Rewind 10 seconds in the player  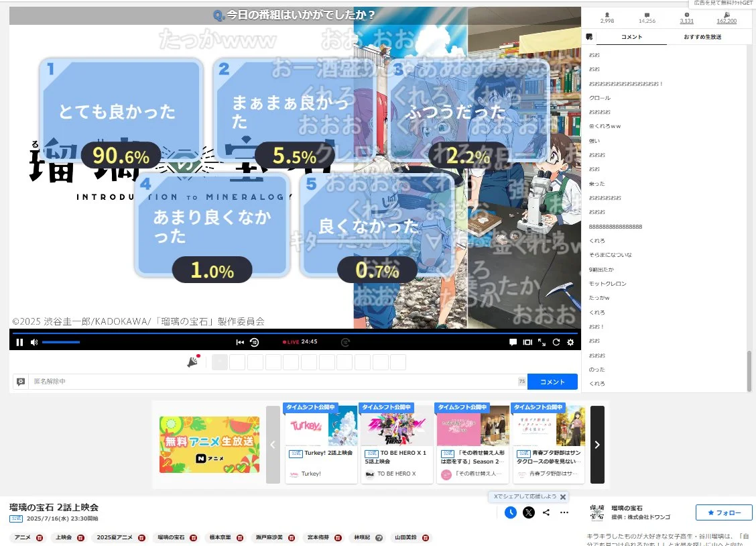pos(255,342)
